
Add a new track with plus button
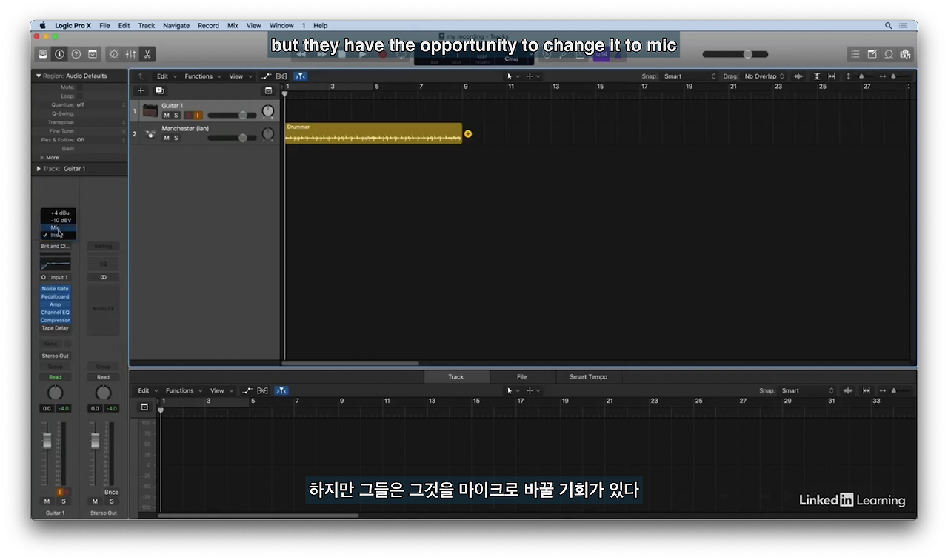click(141, 90)
